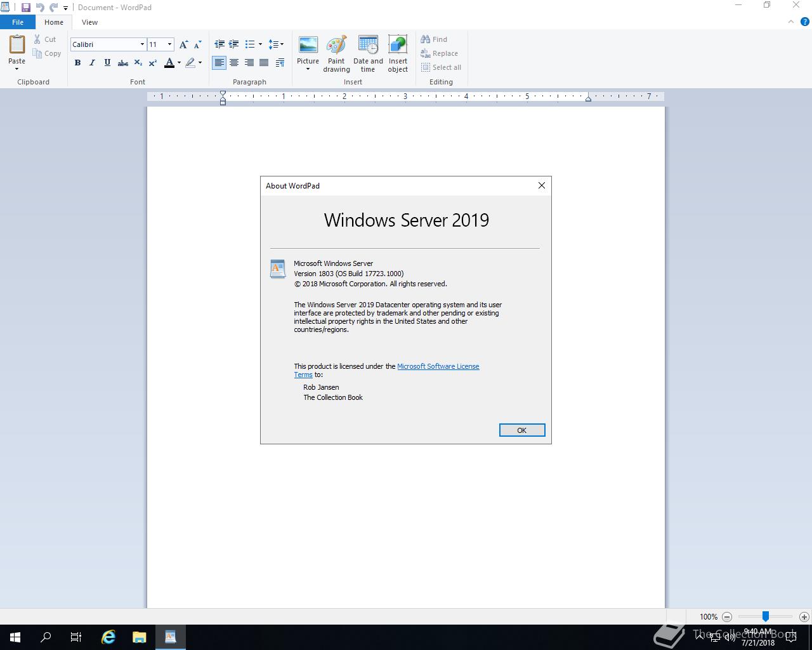
Task: Click the first-line indent marker on ruler
Action: click(x=223, y=94)
